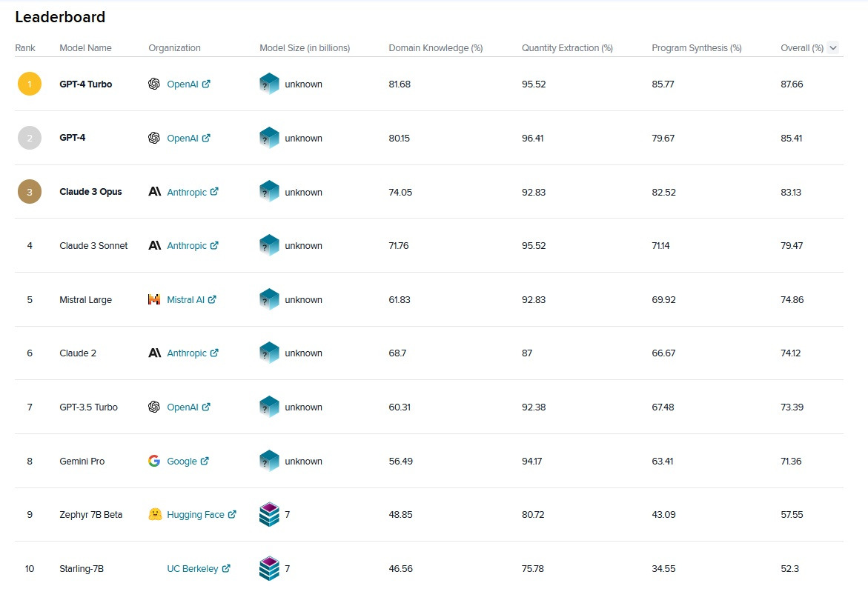Image resolution: width=868 pixels, height=606 pixels.
Task: Click the Hugging Face emoji logo
Action: [x=155, y=514]
